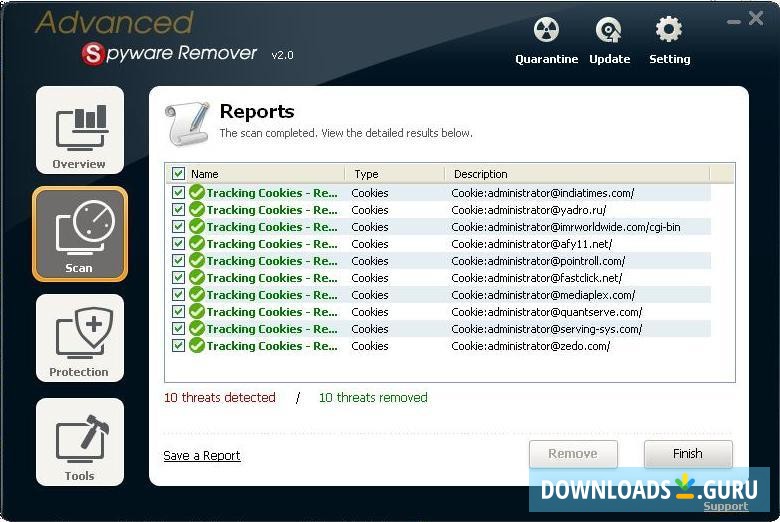Select Cookie:administrator@zedo.com/ description
780x522 pixels.
coord(530,346)
